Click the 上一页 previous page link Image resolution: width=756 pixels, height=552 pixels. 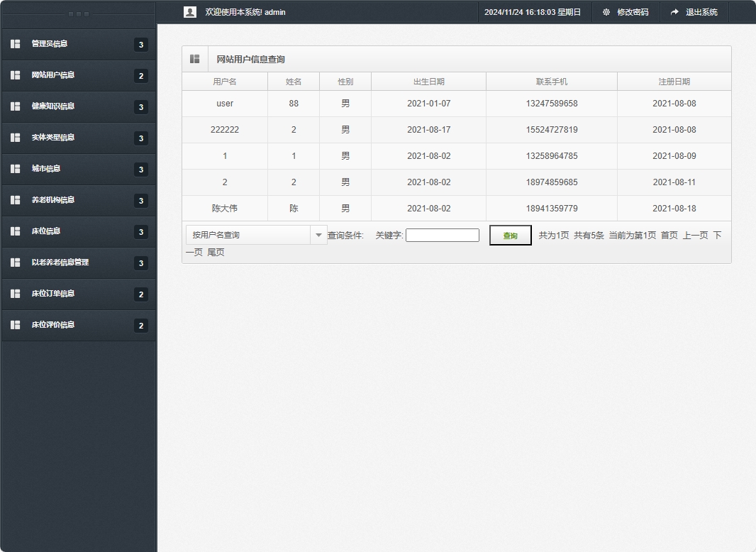point(695,236)
